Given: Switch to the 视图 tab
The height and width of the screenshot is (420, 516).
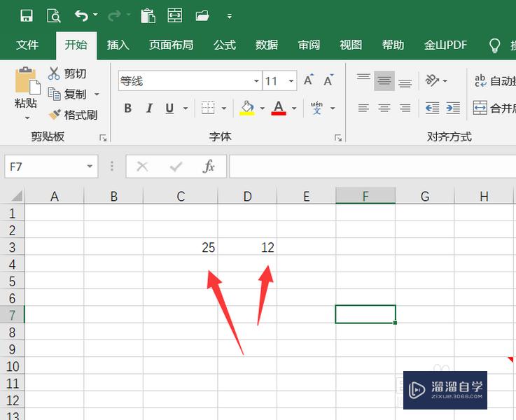Looking at the screenshot, I should [x=351, y=45].
